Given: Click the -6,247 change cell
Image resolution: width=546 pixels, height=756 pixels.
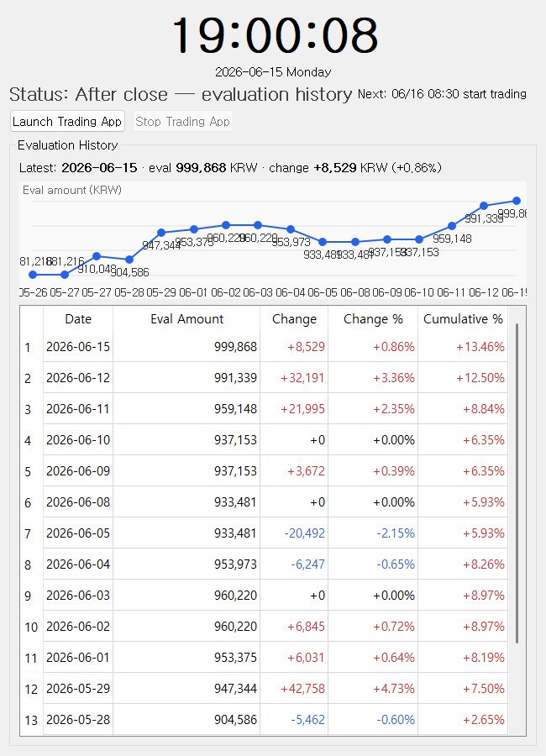Looking at the screenshot, I should coord(294,564).
